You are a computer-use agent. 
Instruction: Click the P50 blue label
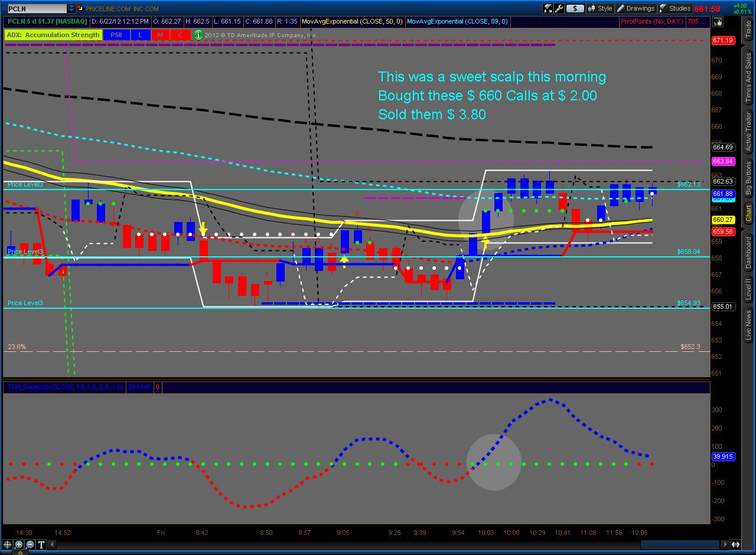[116, 35]
